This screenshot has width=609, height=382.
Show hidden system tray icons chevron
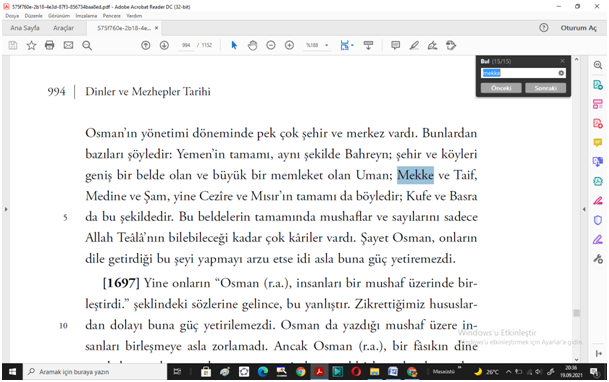coord(508,372)
